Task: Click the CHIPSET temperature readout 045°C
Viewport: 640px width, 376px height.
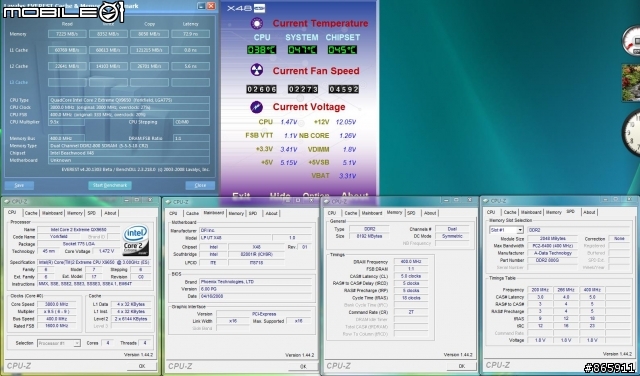Action: (x=342, y=50)
